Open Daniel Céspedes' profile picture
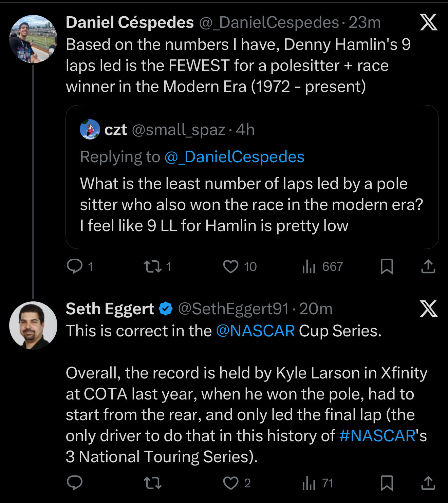This screenshot has height=503, width=448. pos(33,39)
